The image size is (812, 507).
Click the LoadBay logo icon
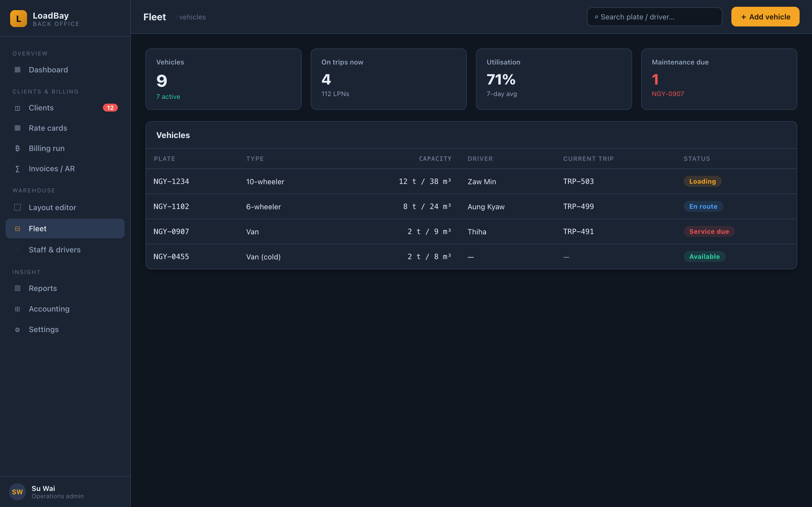(18, 18)
